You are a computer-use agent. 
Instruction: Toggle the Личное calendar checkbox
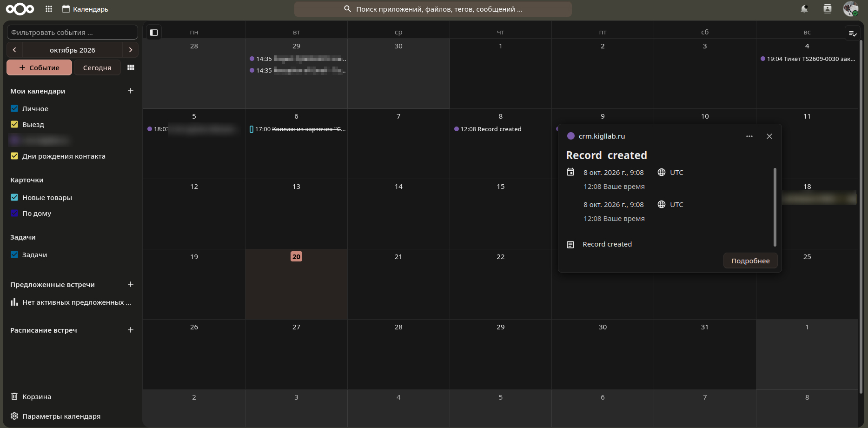tap(14, 108)
